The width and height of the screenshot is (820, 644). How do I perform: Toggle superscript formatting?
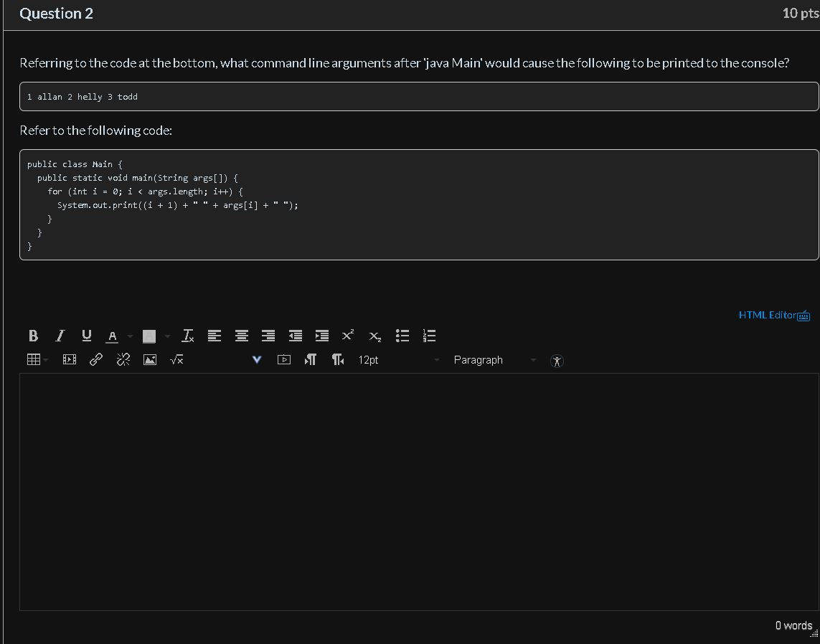coord(348,335)
